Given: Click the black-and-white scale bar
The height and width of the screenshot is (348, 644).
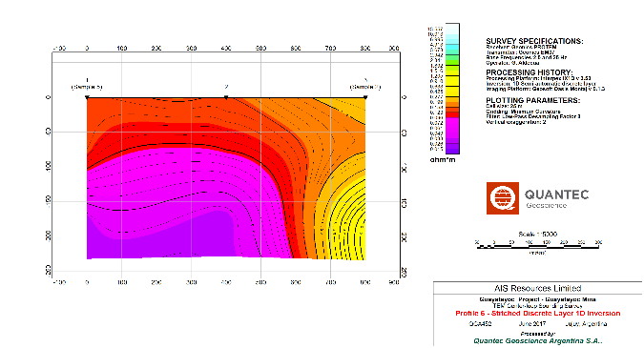Looking at the screenshot, I should point(538,247).
